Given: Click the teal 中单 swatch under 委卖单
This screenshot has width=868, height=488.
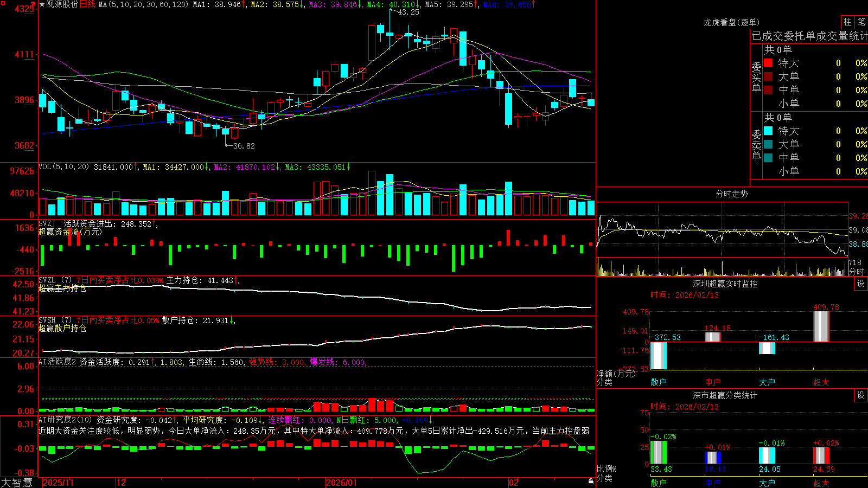Looking at the screenshot, I should pos(768,158).
